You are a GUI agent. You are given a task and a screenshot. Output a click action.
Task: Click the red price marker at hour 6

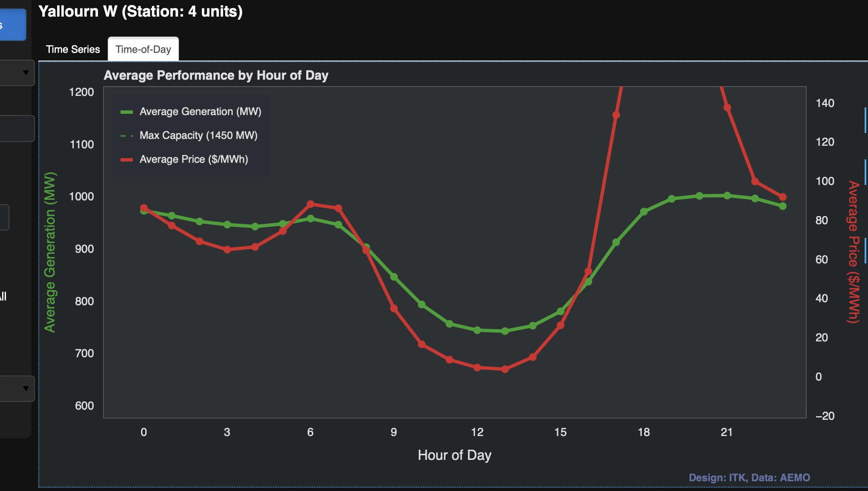[310, 204]
